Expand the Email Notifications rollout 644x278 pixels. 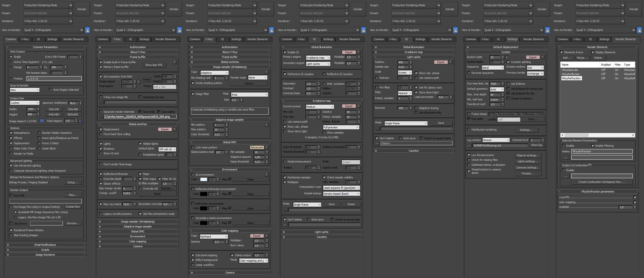tap(45, 245)
